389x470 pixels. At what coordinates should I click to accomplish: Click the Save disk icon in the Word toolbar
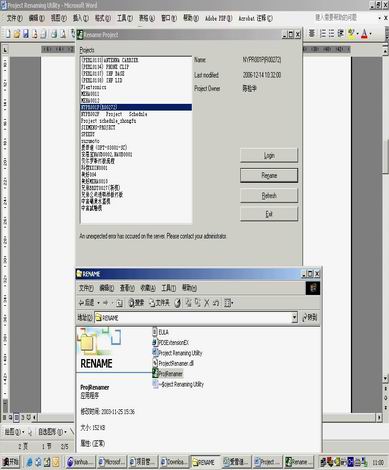click(x=25, y=34)
